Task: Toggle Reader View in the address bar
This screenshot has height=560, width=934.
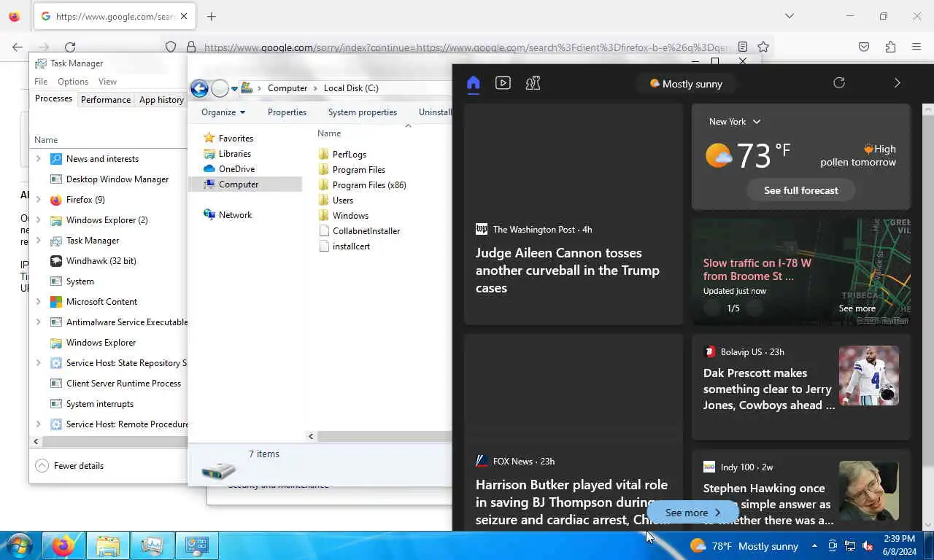Action: pyautogui.click(x=743, y=47)
